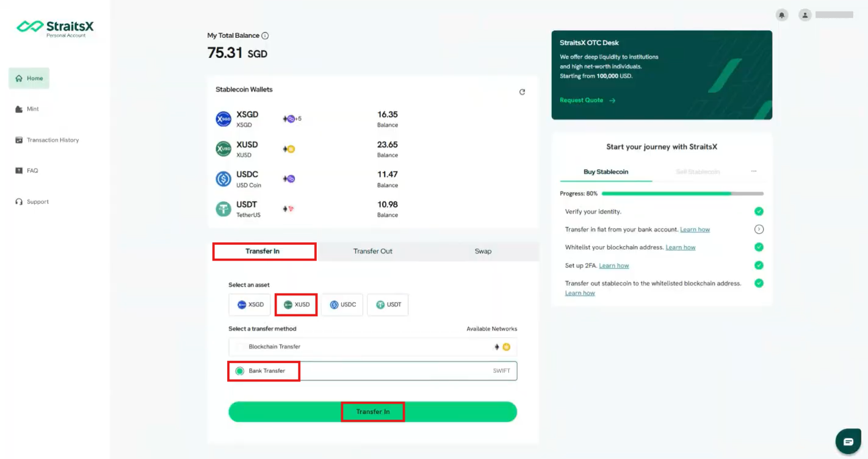Switch to the Transfer Out tab
The width and height of the screenshot is (868, 459).
[x=373, y=251]
